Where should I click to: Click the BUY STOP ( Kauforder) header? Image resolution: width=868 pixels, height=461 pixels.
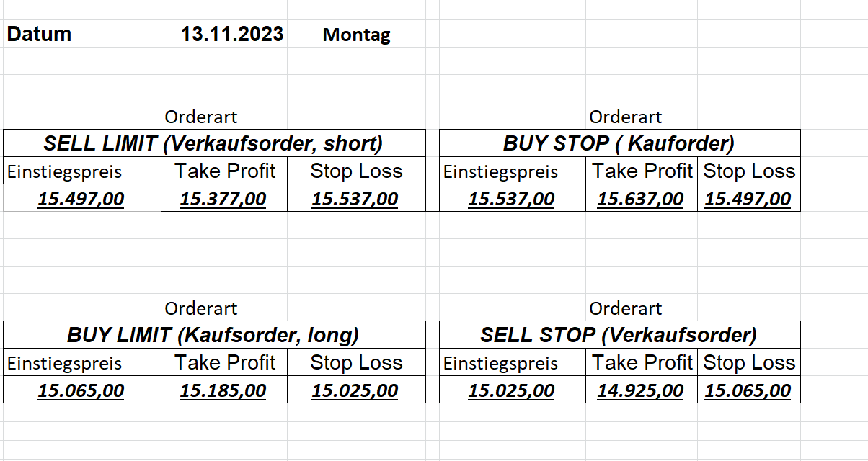click(x=619, y=143)
